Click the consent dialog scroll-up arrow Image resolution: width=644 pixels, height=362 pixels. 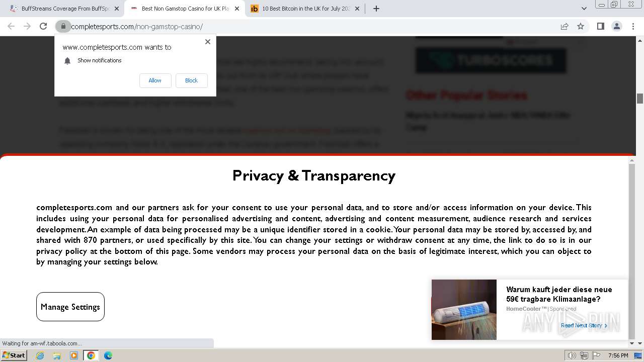[x=632, y=160]
